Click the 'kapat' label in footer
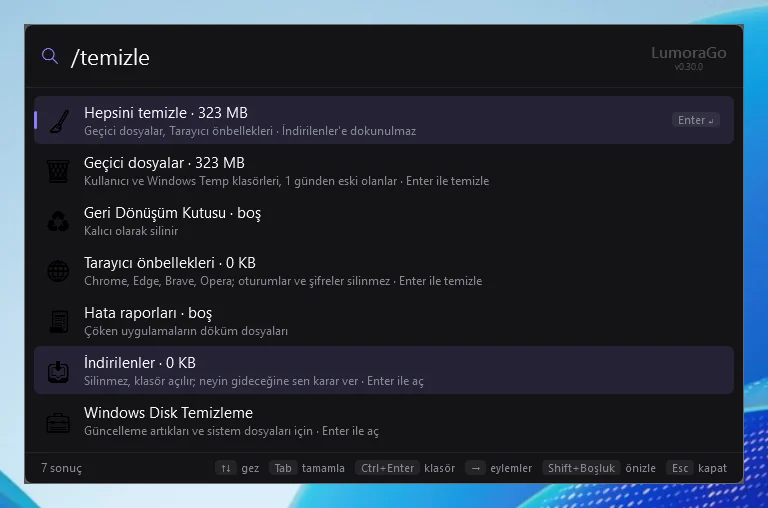This screenshot has width=768, height=508. tap(712, 468)
